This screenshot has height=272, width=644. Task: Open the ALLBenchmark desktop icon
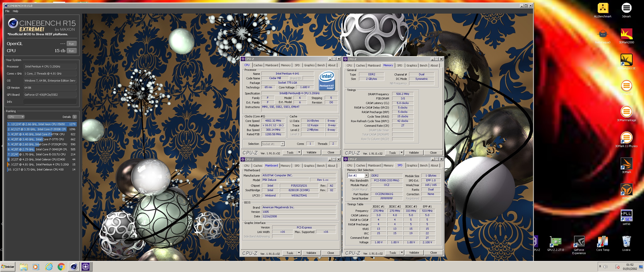tap(603, 10)
